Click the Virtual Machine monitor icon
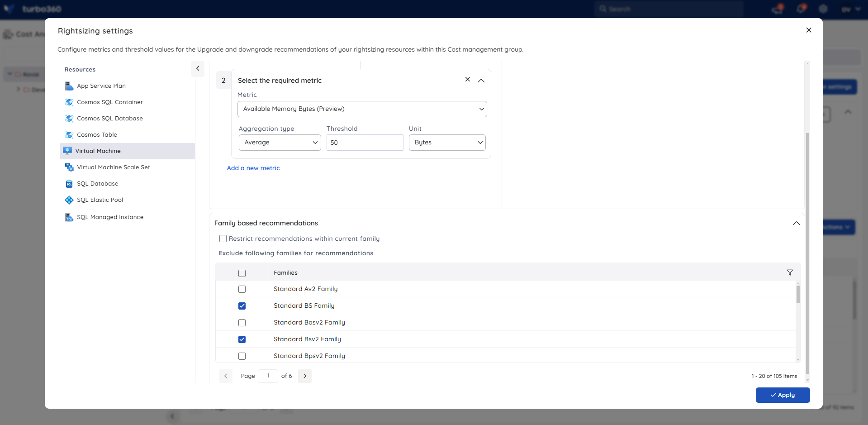This screenshot has height=425, width=868. (67, 151)
